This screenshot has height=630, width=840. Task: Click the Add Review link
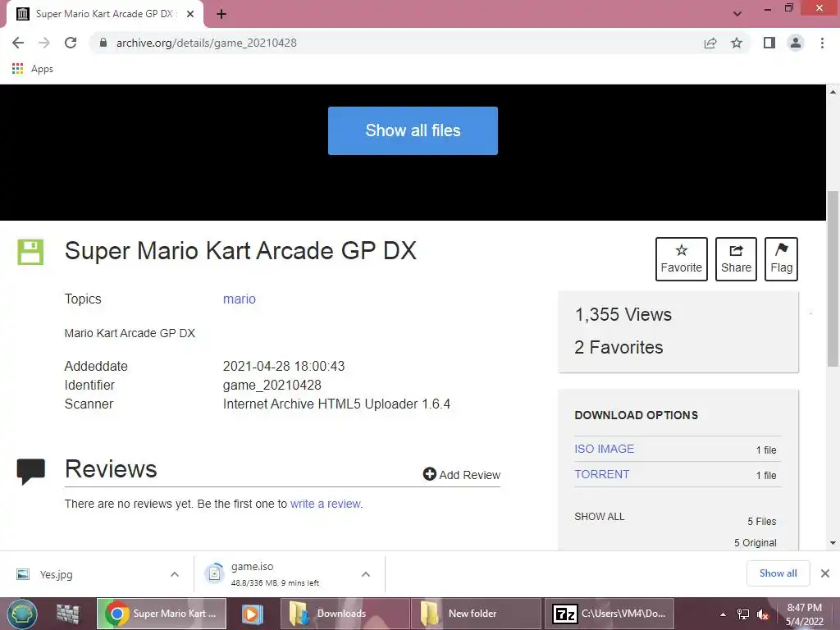point(462,475)
